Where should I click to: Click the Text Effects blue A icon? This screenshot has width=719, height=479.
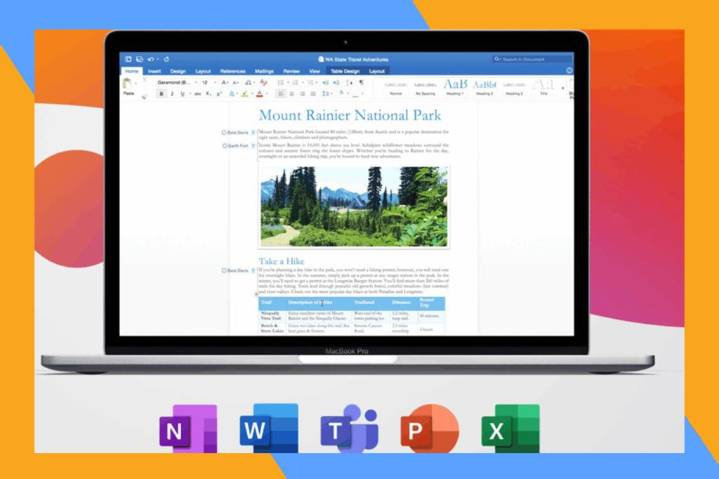(x=232, y=94)
